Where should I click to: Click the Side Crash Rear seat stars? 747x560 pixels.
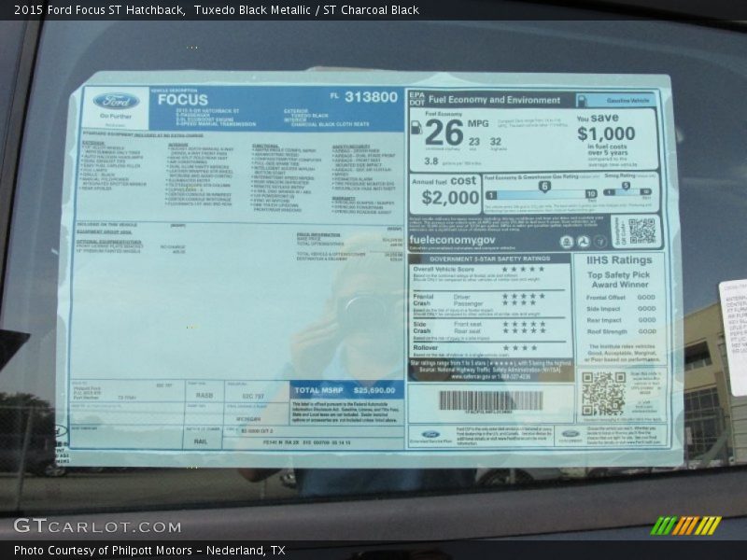point(523,331)
